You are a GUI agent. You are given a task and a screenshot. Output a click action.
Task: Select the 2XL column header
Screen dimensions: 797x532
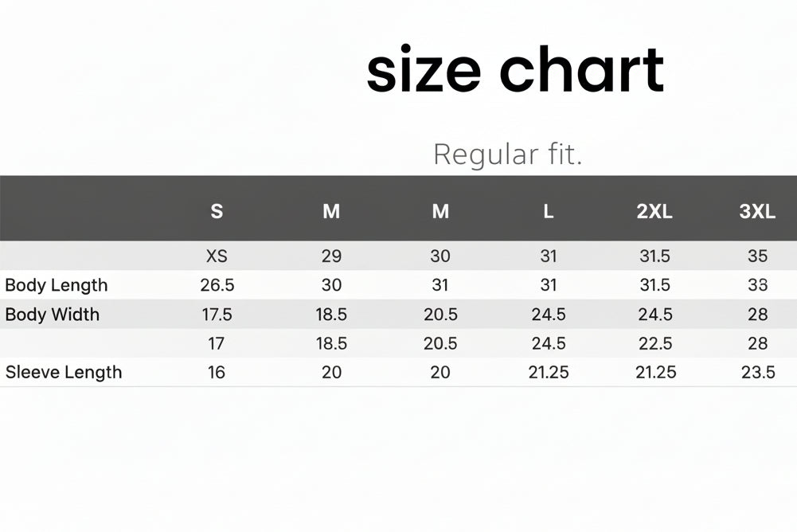655,211
